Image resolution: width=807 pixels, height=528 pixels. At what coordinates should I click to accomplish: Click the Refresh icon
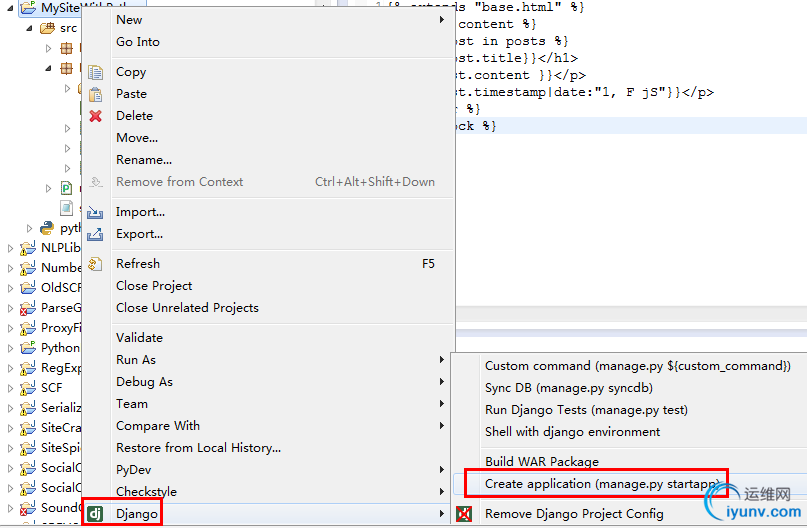pyautogui.click(x=95, y=264)
